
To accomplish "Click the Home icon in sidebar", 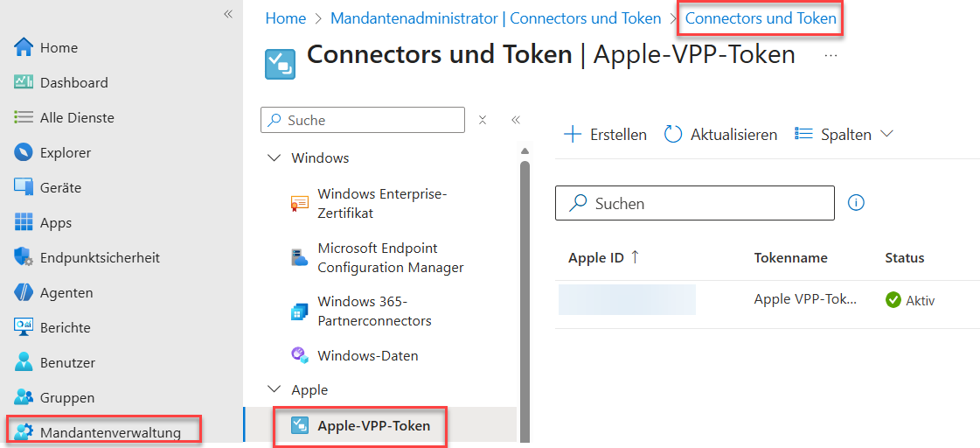I will [24, 47].
